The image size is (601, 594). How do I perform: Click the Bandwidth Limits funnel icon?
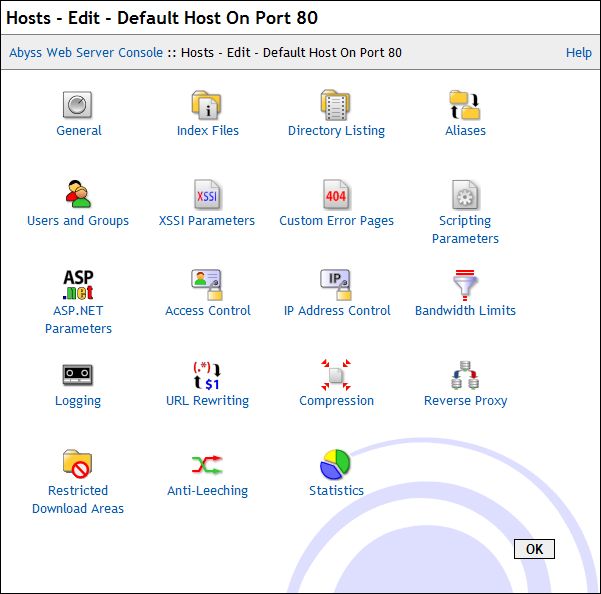coord(465,284)
